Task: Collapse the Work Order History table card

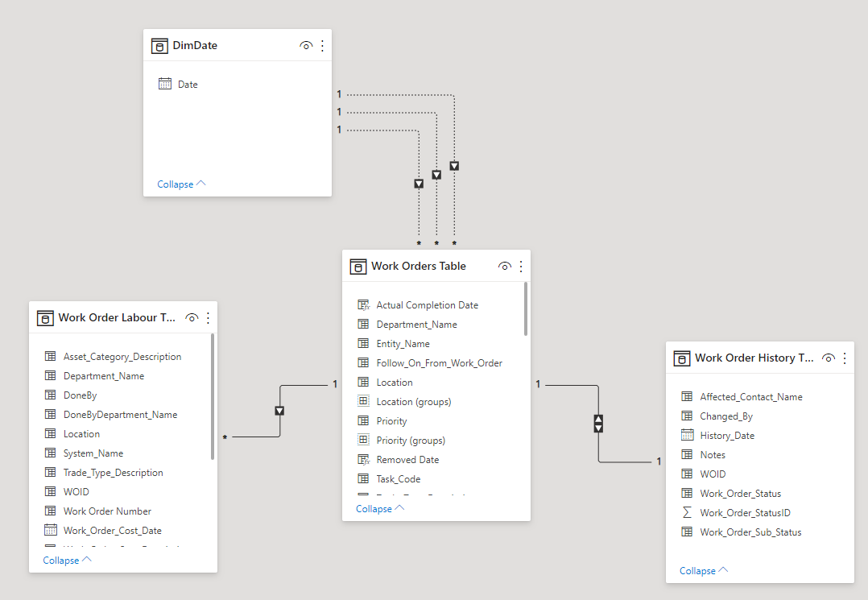Action: 704,570
